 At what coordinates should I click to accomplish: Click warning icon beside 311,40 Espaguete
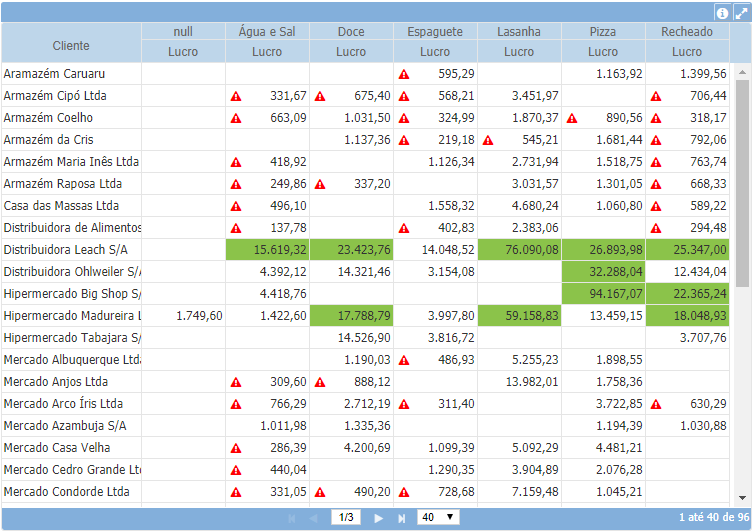click(404, 404)
